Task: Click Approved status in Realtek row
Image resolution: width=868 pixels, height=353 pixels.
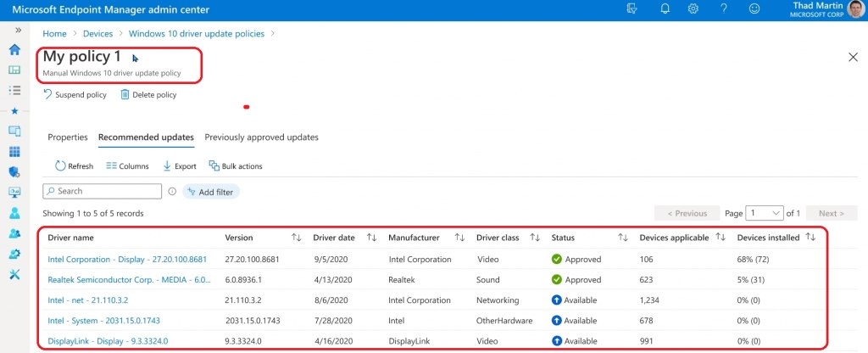Action: click(x=576, y=280)
